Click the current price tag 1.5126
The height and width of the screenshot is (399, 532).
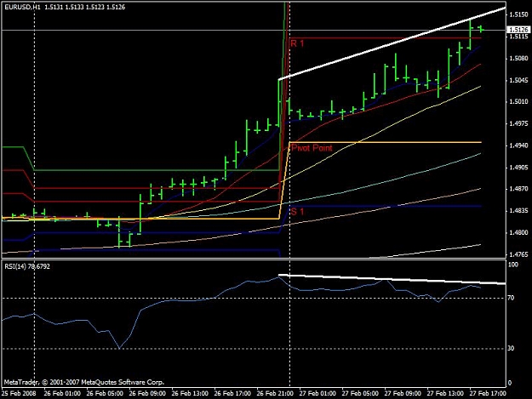click(518, 30)
